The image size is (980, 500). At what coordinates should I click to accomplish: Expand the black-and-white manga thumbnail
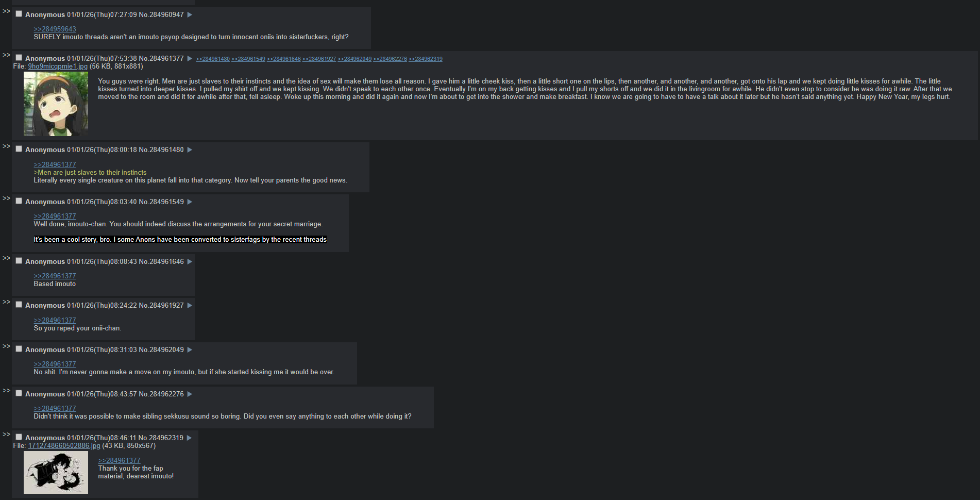click(56, 473)
